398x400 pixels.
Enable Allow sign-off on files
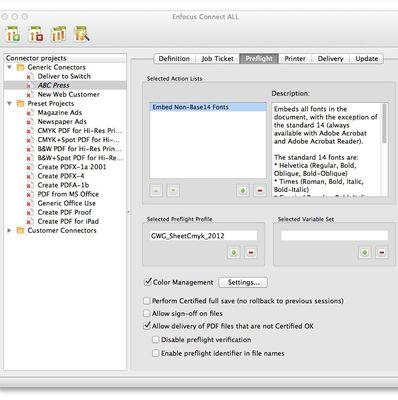tap(146, 313)
